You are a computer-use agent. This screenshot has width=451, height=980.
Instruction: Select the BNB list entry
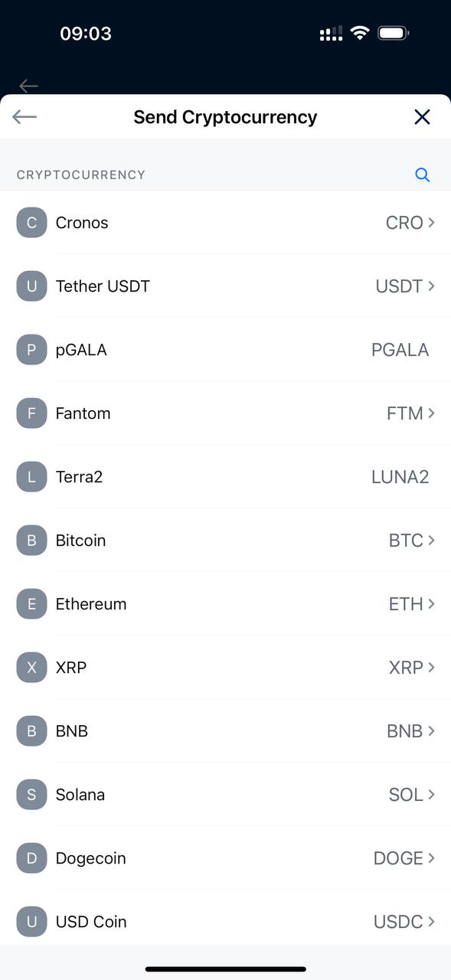tap(225, 731)
